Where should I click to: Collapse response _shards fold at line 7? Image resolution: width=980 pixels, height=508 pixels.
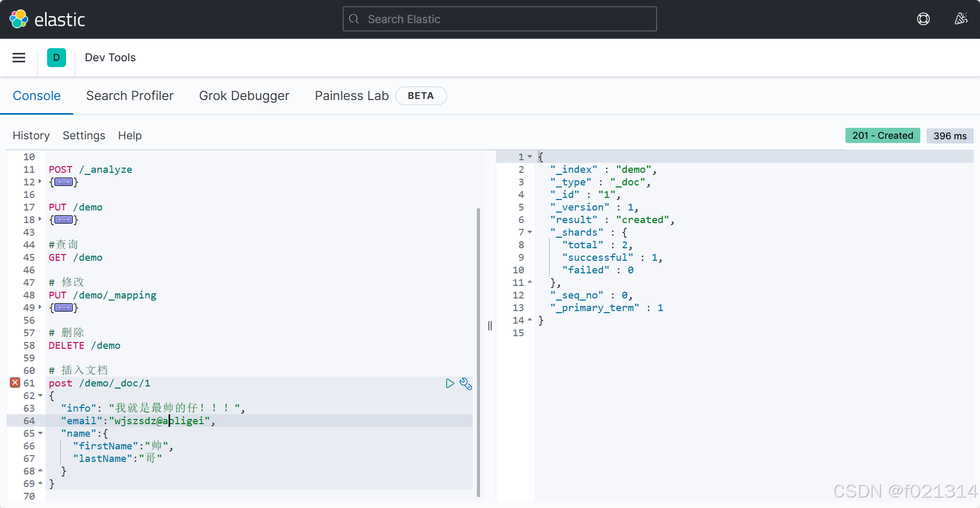tap(530, 232)
